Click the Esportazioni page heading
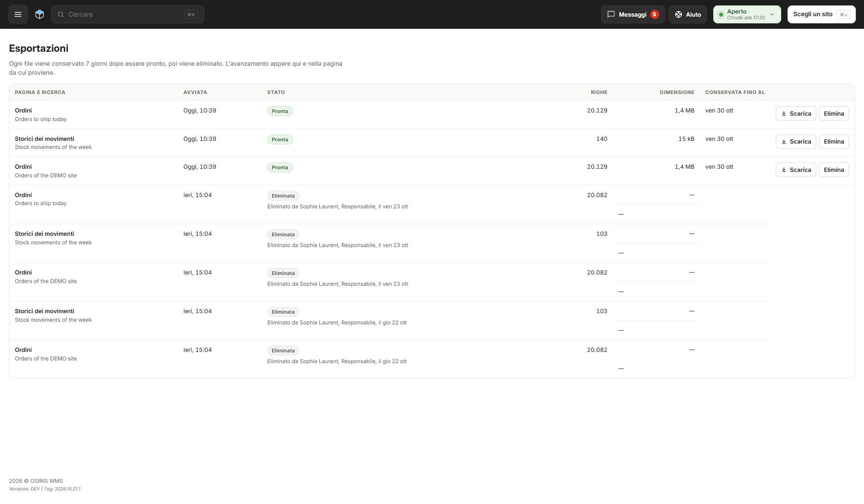 point(39,48)
